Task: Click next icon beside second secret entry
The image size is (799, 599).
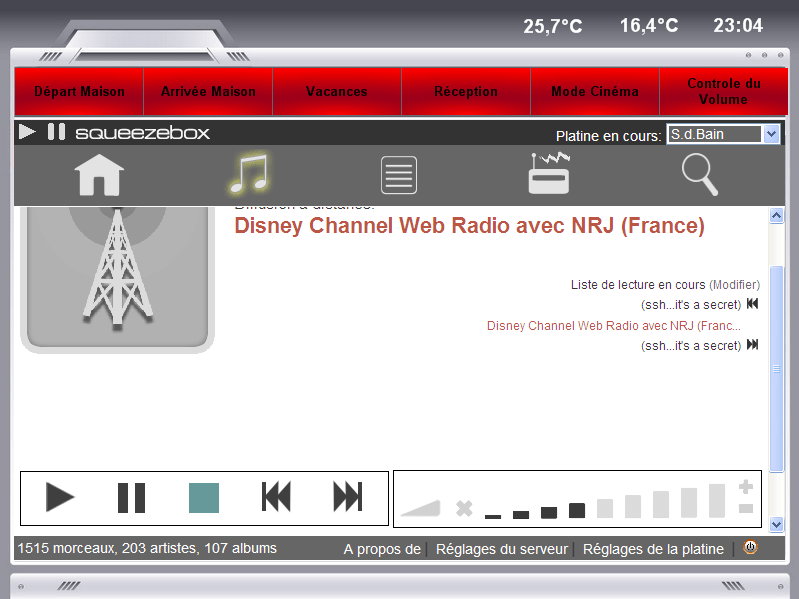Action: [753, 345]
